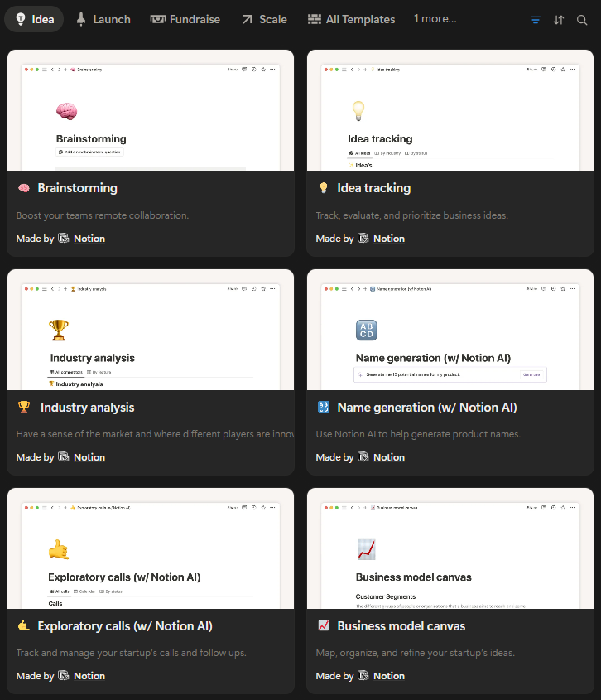Open Name generation (w/ Notion AI) preview thumbnail

450,330
